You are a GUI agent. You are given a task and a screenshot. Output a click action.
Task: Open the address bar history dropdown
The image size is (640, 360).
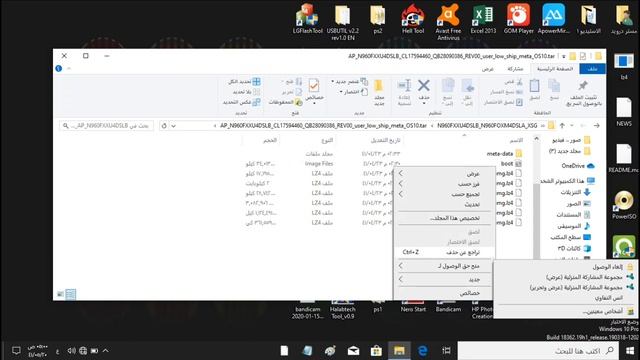pos(173,126)
